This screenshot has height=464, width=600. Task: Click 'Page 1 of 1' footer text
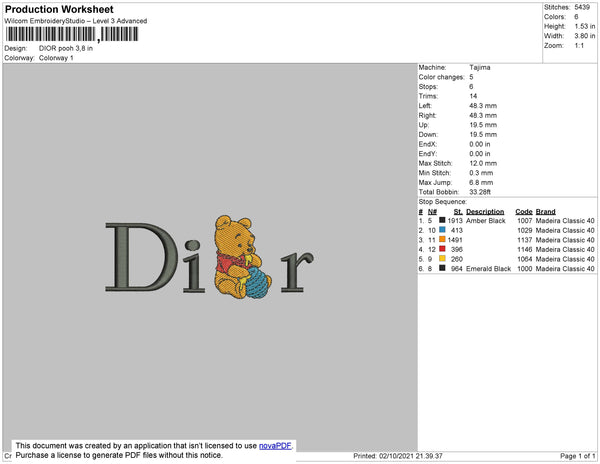(577, 456)
